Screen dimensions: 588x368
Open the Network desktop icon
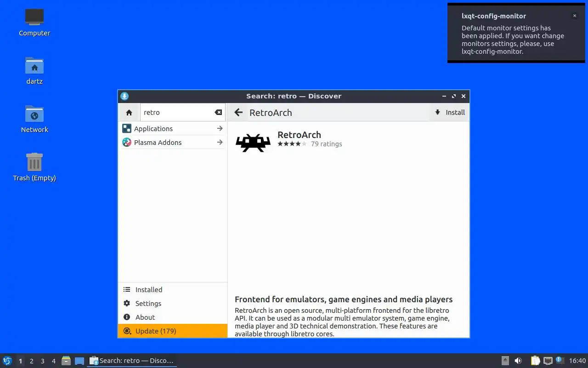[x=34, y=119]
